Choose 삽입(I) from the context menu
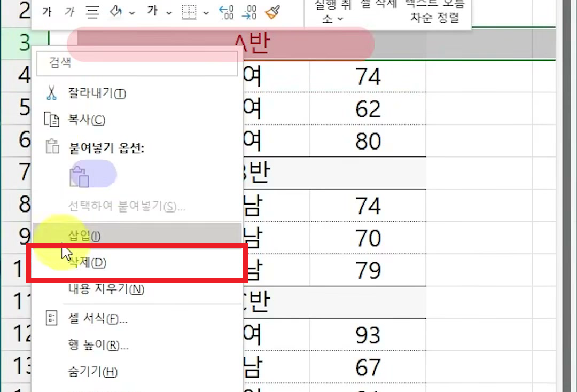The height and width of the screenshot is (392, 577). pyautogui.click(x=137, y=236)
